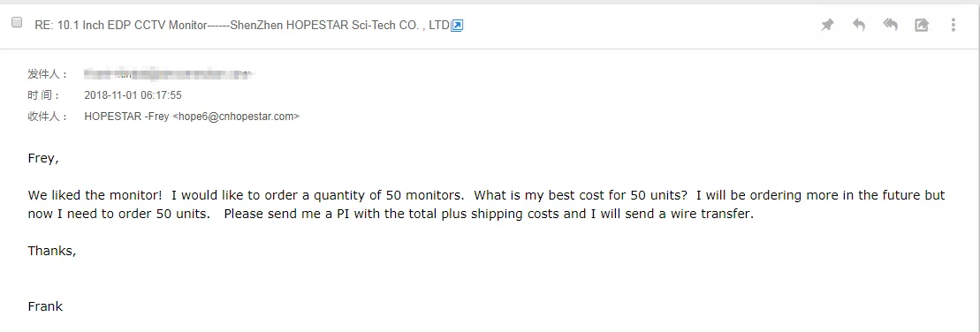
Task: Reply to the email using single arrow icon
Action: coord(859,25)
